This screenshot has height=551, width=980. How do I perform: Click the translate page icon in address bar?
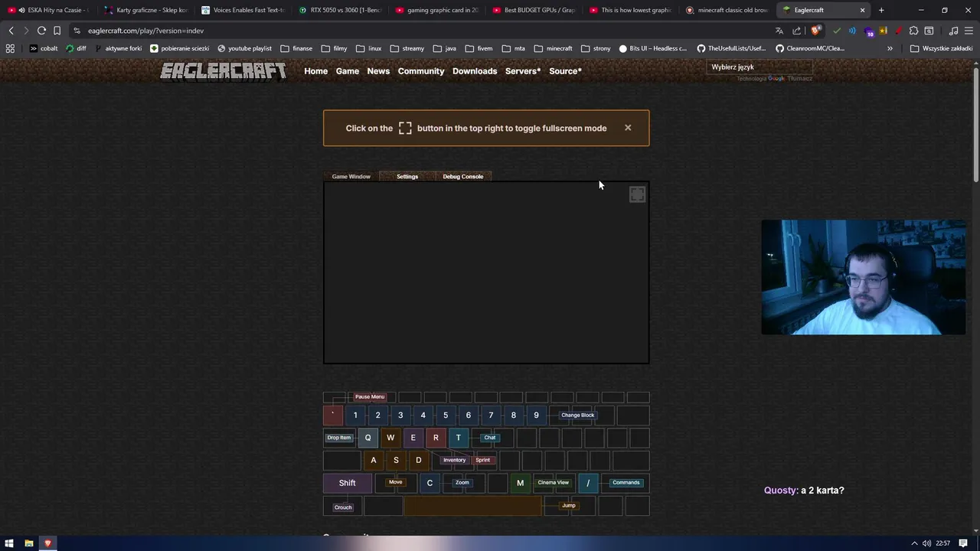[x=779, y=31]
